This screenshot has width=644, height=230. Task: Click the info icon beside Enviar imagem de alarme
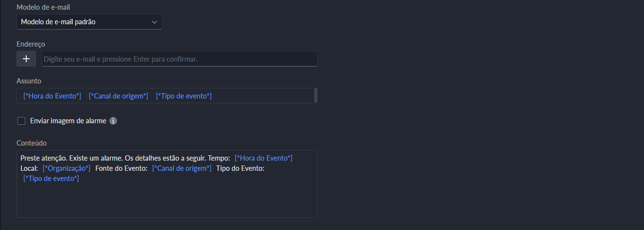(x=113, y=121)
